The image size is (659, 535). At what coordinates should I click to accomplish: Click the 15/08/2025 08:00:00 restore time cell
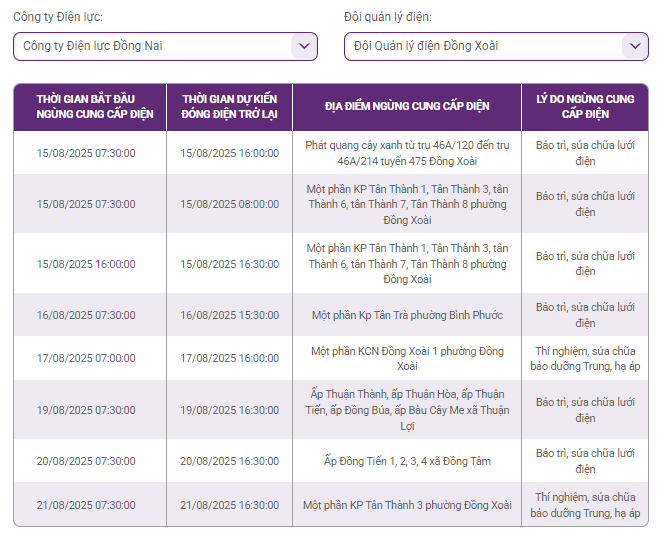pyautogui.click(x=229, y=204)
